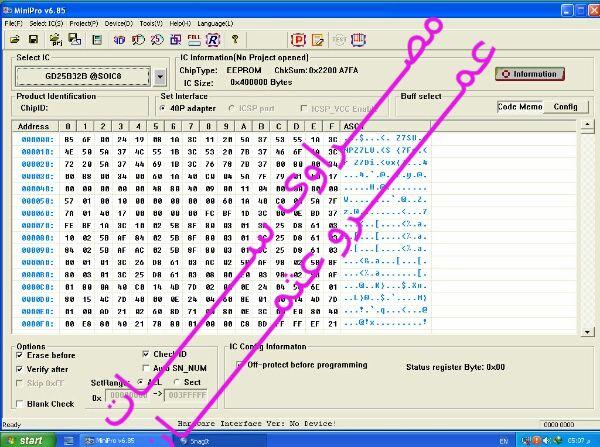Click the ID chip-identify toolbar icon

[119, 39]
